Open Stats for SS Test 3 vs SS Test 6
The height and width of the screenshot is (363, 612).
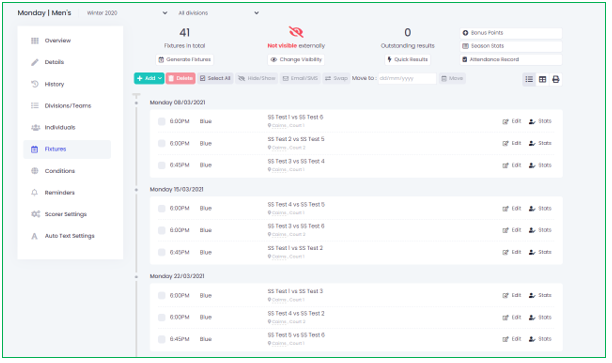[x=540, y=230]
